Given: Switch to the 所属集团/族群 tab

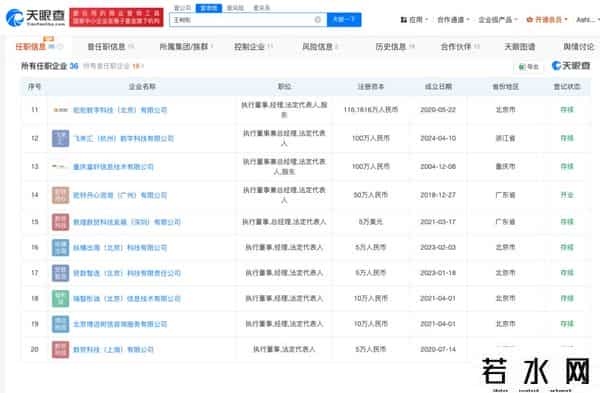Looking at the screenshot, I should point(186,47).
